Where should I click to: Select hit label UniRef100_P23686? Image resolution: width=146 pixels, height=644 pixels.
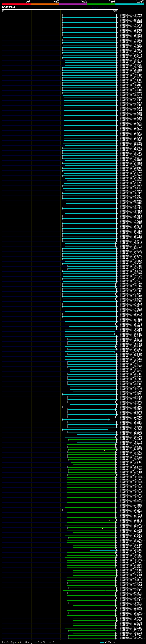[131, 42]
